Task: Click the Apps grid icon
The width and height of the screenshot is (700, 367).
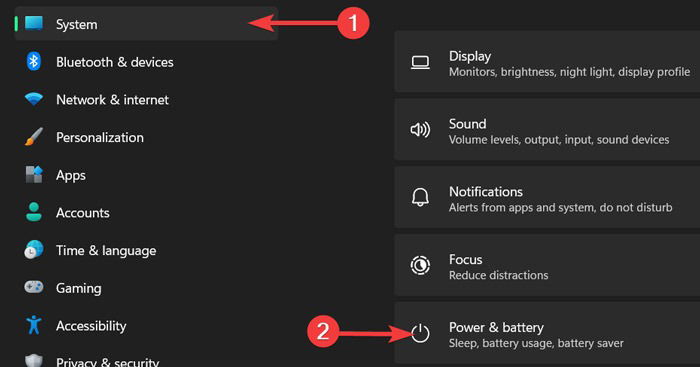Action: (x=34, y=175)
